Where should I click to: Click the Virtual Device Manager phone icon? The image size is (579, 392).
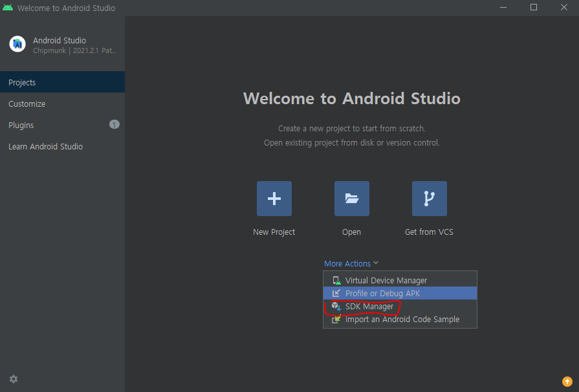point(336,281)
